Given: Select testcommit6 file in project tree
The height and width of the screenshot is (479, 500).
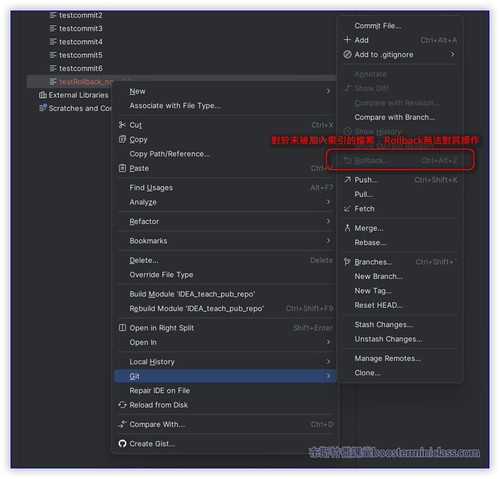Looking at the screenshot, I should coord(81,68).
